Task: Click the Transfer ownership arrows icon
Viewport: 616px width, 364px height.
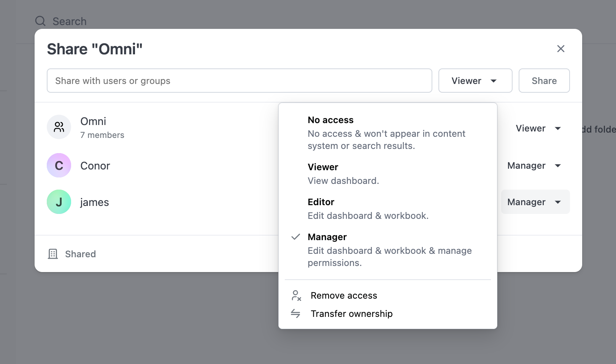Action: click(x=295, y=313)
